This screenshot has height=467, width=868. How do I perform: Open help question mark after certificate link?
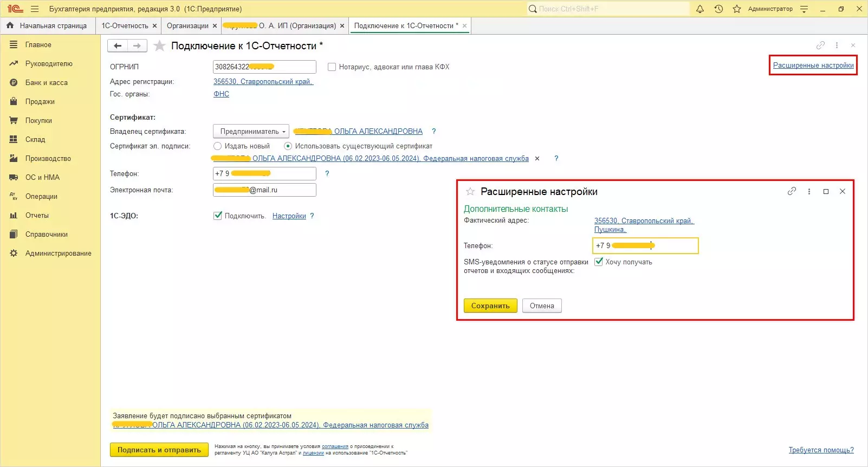point(556,158)
